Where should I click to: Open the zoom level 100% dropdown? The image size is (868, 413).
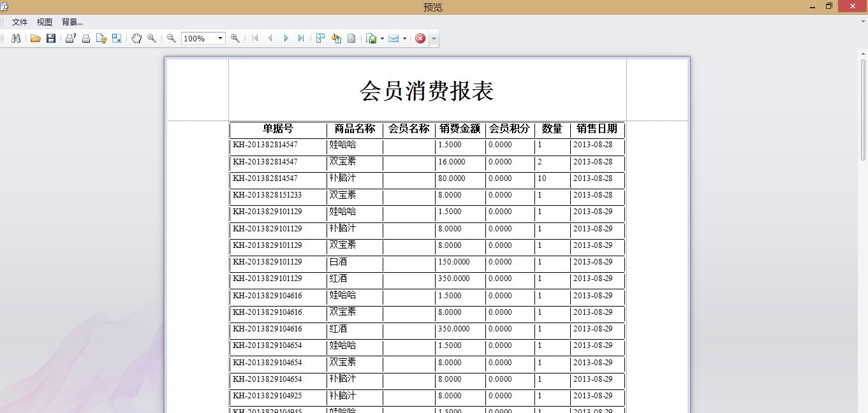[221, 38]
